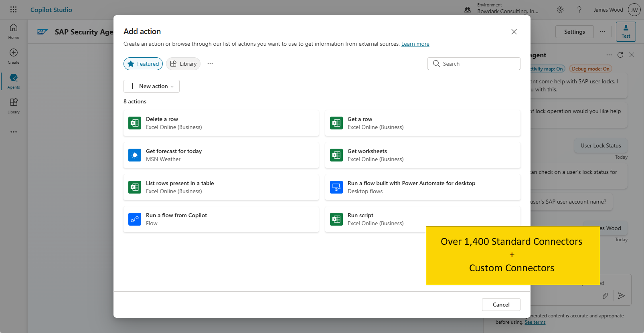Click the List rows Excel icon
The image size is (644, 333).
click(135, 187)
